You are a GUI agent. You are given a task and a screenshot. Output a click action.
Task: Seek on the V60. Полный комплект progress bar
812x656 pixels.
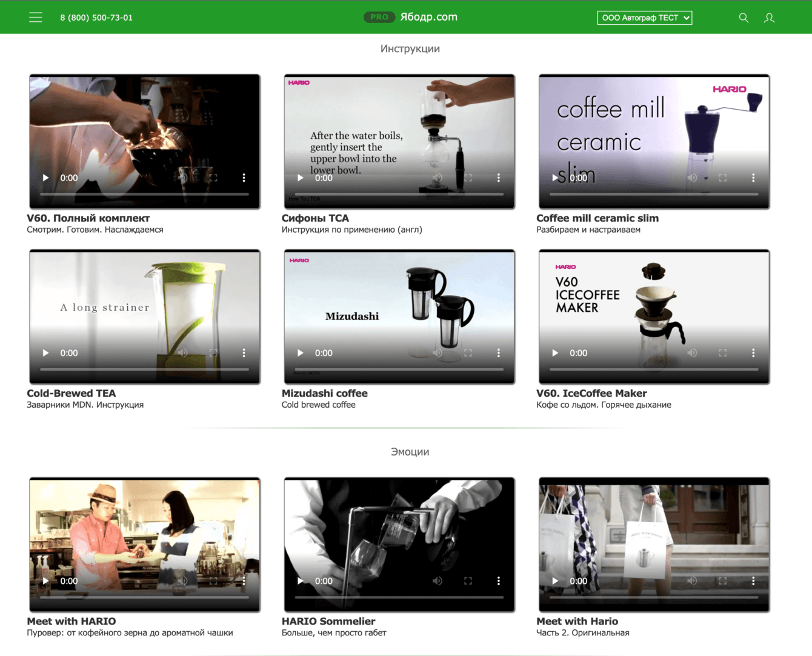click(x=145, y=194)
